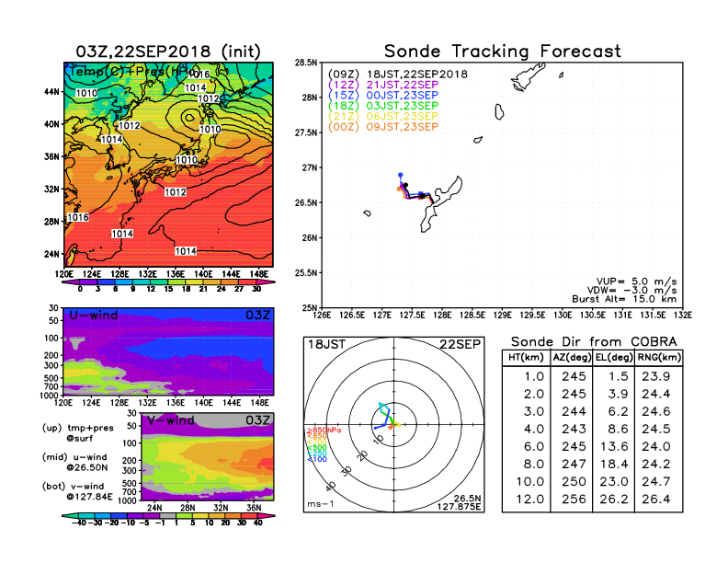Viewport: 728px width, 563px height.
Task: Click the Okinawa main island outline on the tracking map
Action: [x=441, y=204]
